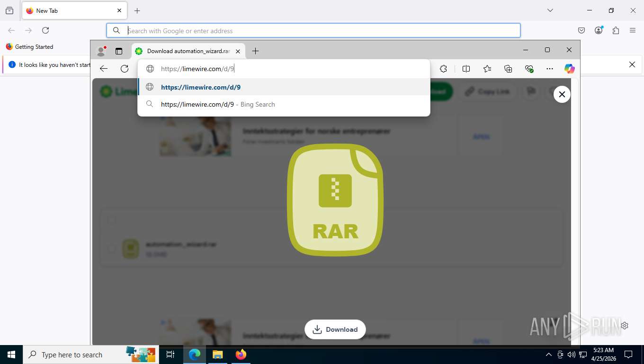Go back in Edge browser
Screen dimensions: 644x364
(104, 69)
